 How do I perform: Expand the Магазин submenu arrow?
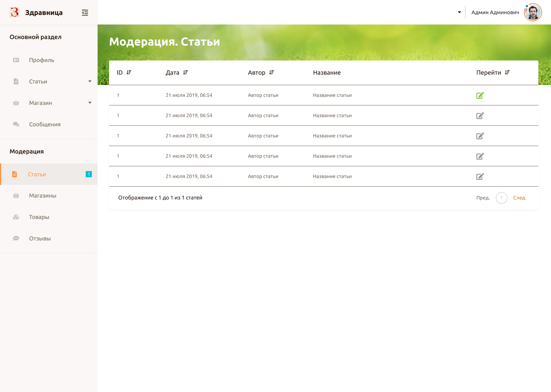pyautogui.click(x=90, y=103)
